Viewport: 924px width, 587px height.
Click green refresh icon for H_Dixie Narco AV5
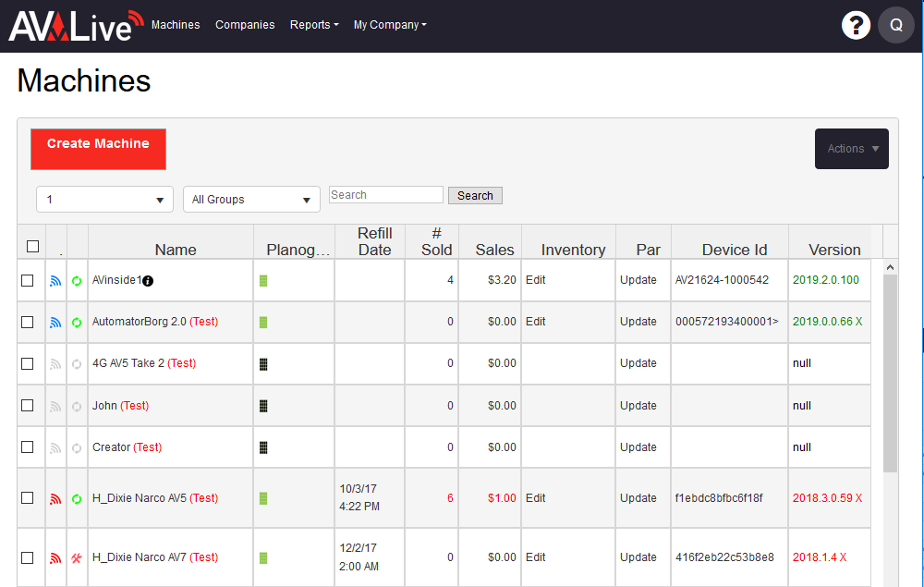point(77,499)
